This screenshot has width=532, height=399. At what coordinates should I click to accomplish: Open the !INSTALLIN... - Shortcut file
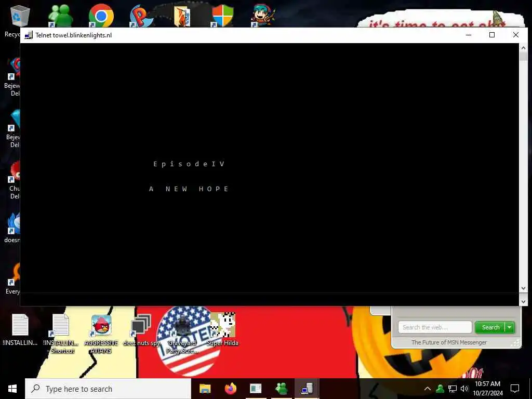click(61, 334)
